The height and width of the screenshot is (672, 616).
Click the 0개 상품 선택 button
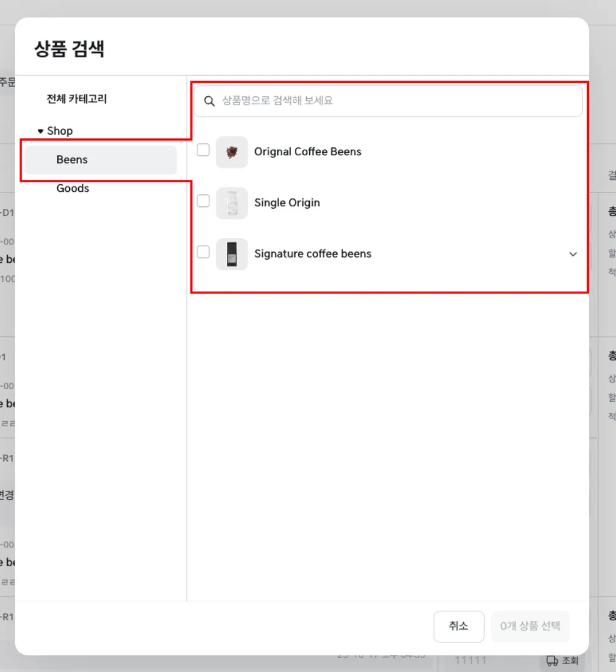click(x=530, y=626)
